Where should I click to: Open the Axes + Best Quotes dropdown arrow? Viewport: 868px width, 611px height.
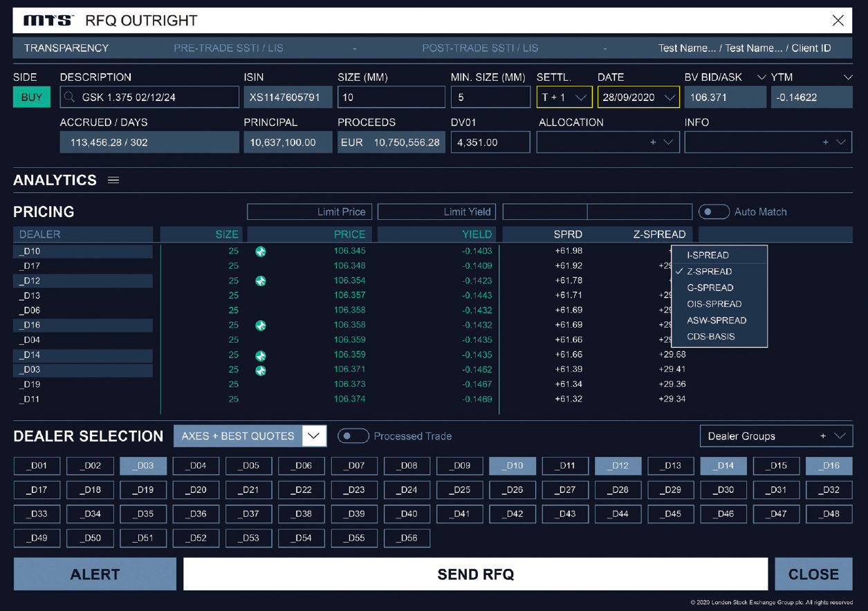click(314, 436)
